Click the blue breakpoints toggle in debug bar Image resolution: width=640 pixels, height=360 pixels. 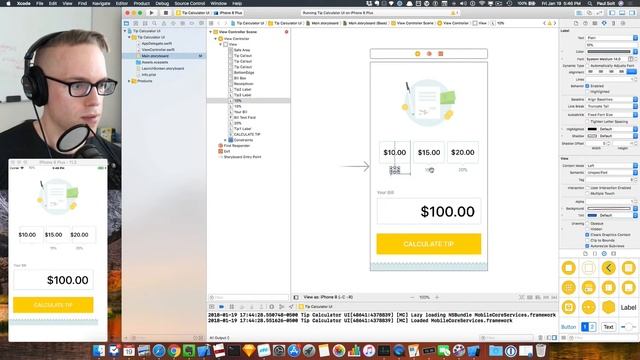[221, 307]
